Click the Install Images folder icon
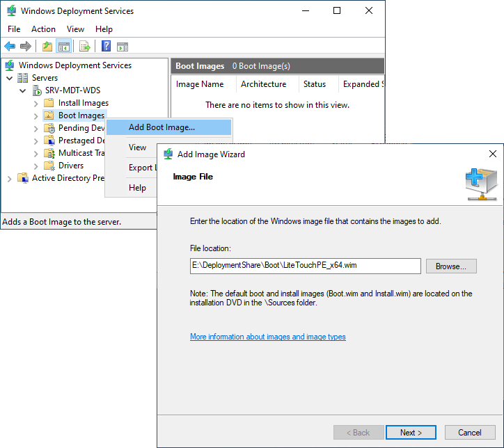 click(x=49, y=103)
